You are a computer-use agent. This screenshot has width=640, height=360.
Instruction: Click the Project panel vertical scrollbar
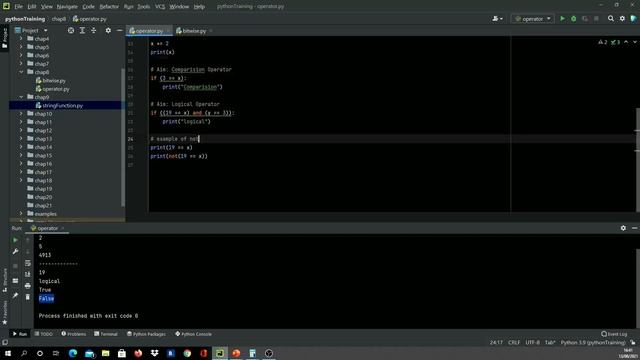click(x=123, y=137)
